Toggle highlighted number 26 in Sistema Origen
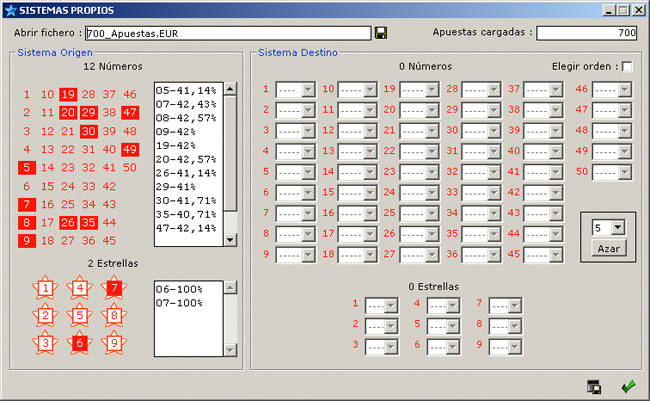 (68, 223)
